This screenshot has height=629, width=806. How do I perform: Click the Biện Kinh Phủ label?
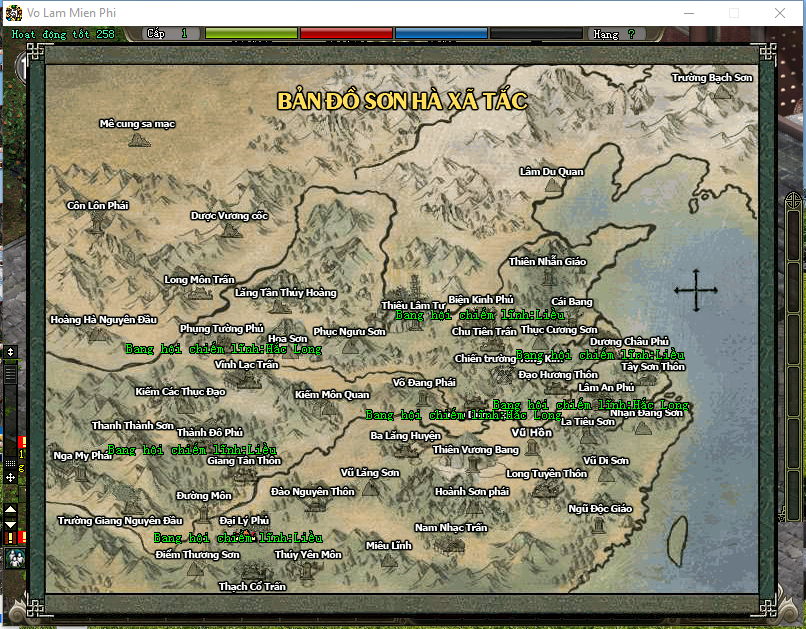pyautogui.click(x=480, y=299)
